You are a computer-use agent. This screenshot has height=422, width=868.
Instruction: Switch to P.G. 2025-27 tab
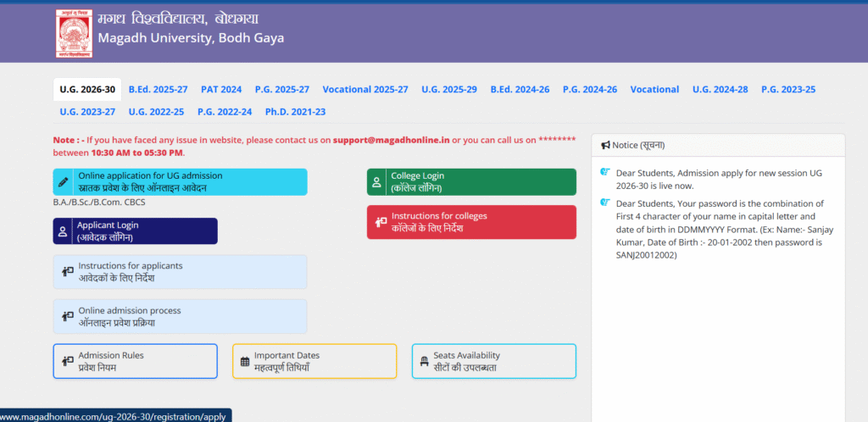[x=282, y=89]
